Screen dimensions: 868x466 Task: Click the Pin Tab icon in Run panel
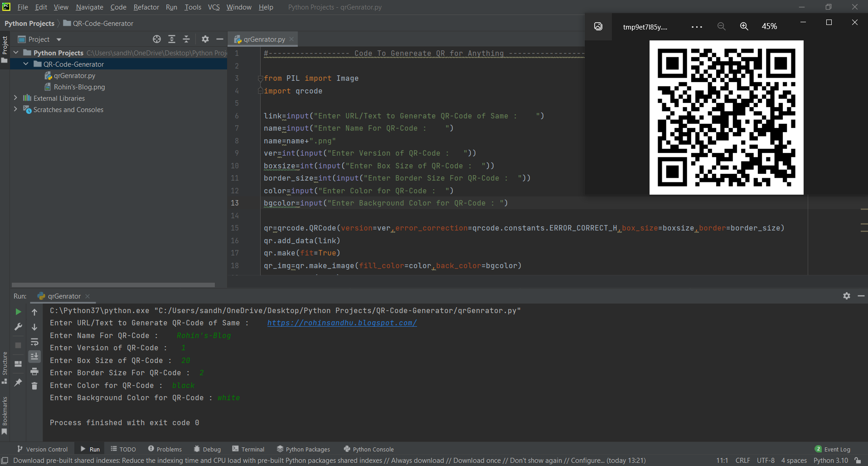point(18,383)
